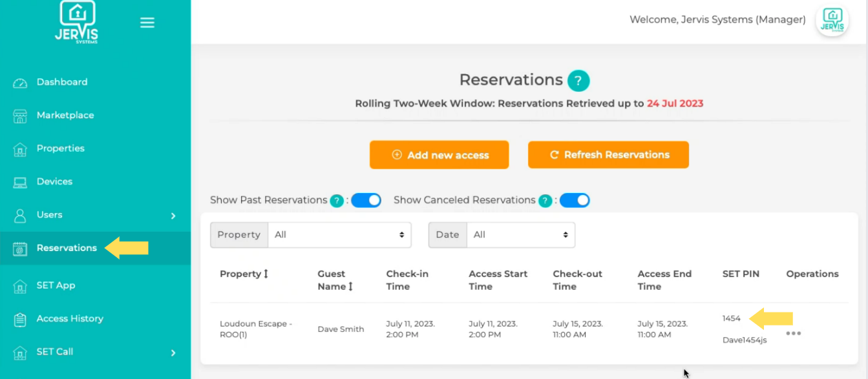Go to SET App menu item
The image size is (868, 379).
56,285
